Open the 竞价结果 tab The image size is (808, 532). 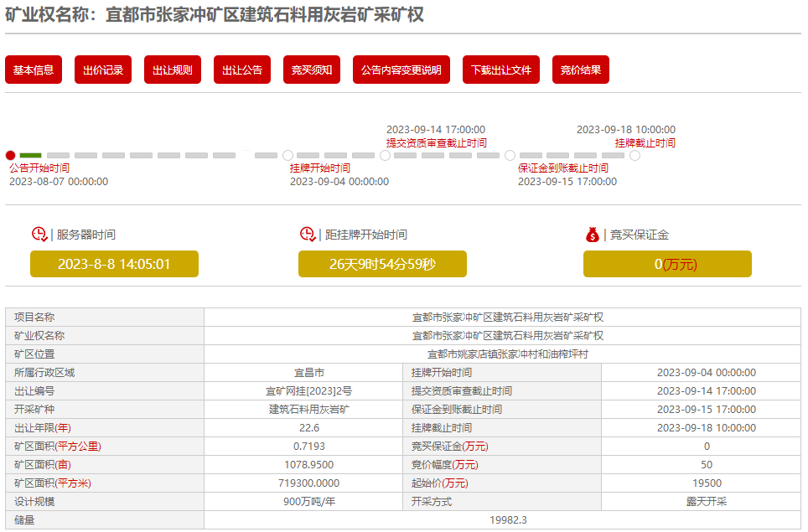click(581, 70)
